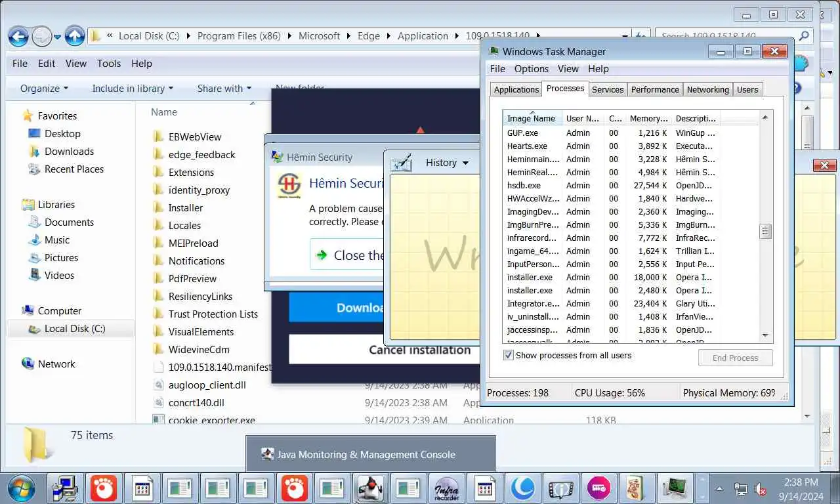Click the writing pad icon beside History
The width and height of the screenshot is (840, 504).
[401, 163]
